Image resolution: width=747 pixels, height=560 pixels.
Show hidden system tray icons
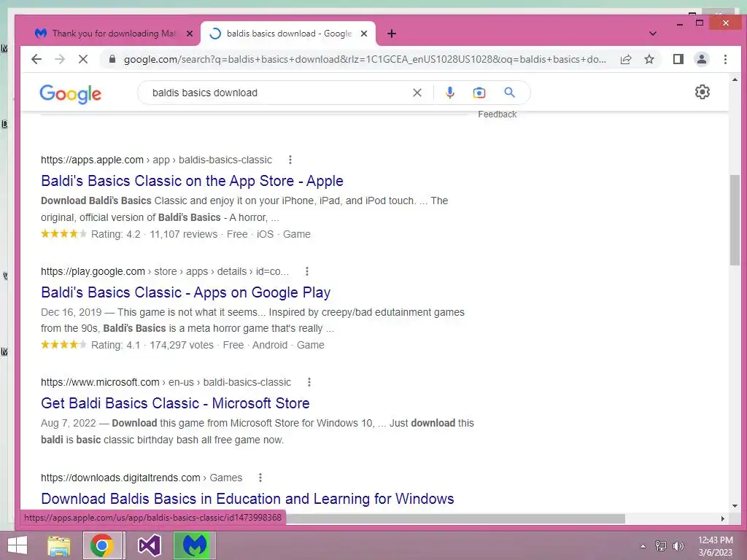pyautogui.click(x=643, y=545)
